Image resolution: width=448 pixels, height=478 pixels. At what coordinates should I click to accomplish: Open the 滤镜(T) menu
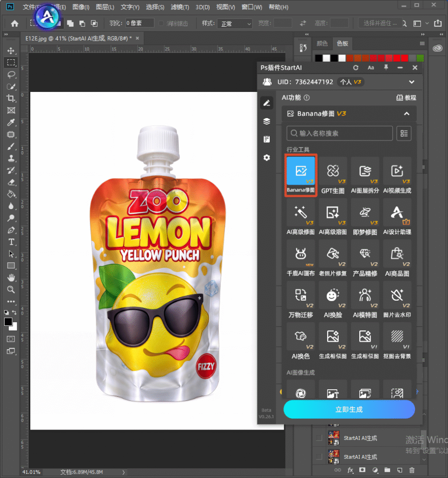180,7
